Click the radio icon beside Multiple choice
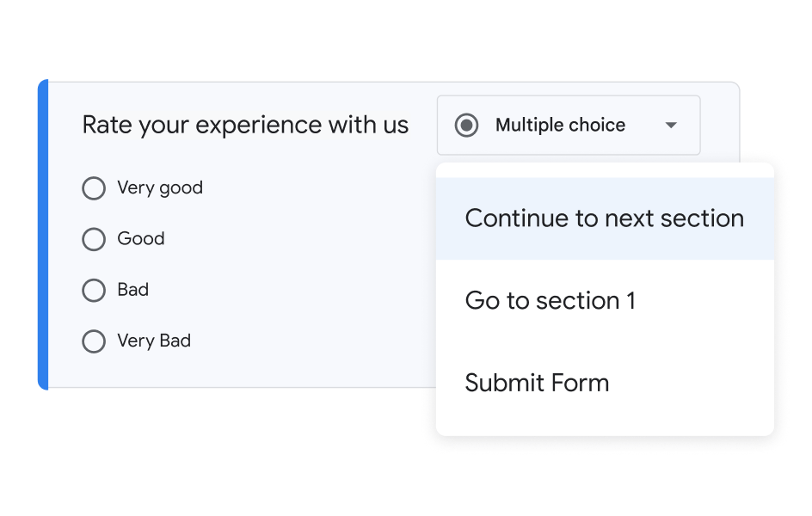Screen dimensions: 812x516 coord(466,126)
